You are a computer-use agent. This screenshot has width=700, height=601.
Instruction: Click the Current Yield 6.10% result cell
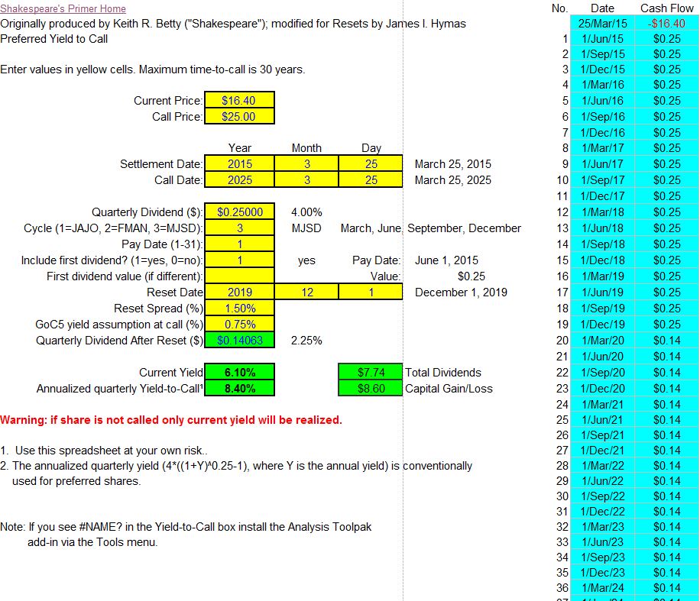[x=239, y=373]
